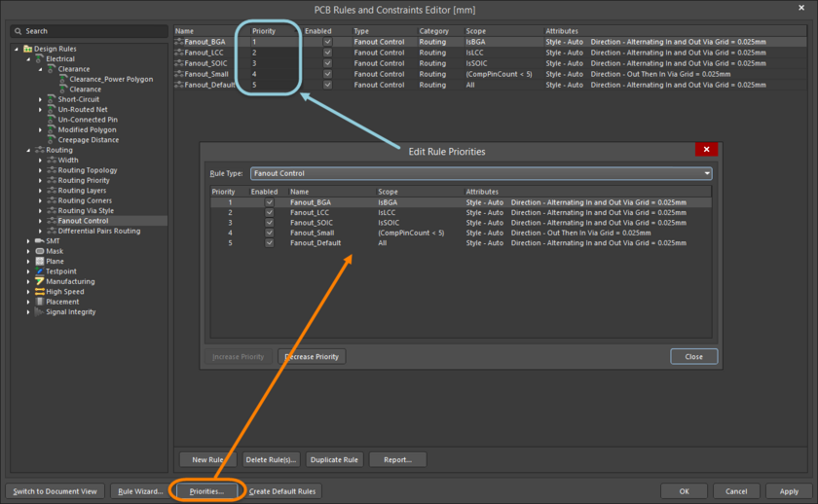Toggle Enabled checkbox for Fanout_SOIC in main list
Viewport: 818px width, 504px height.
pyautogui.click(x=327, y=63)
